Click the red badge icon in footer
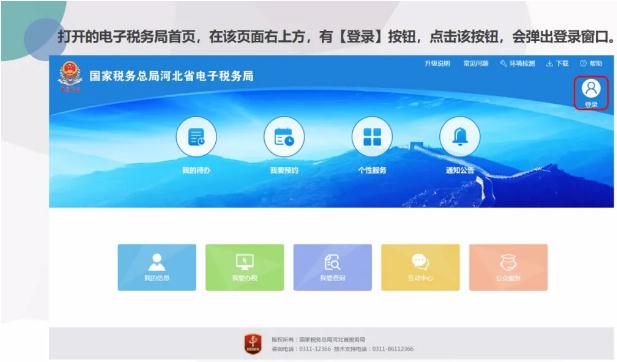The height and width of the screenshot is (362, 617). point(253,344)
